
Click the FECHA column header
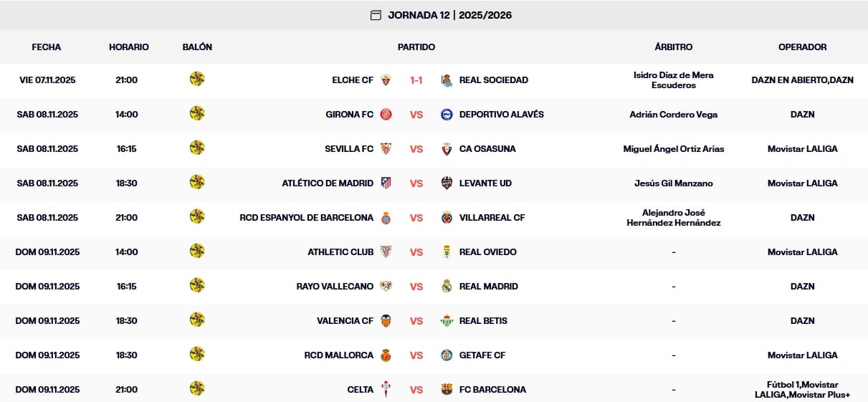pos(47,47)
